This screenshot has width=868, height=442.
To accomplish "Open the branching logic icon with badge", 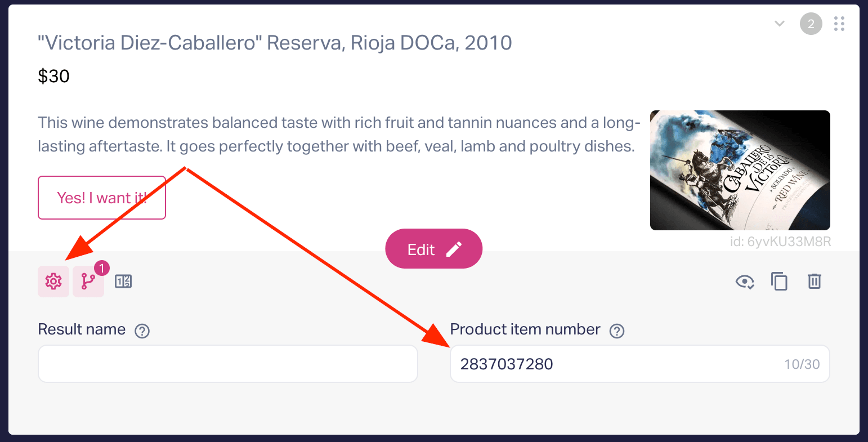I will [x=88, y=281].
